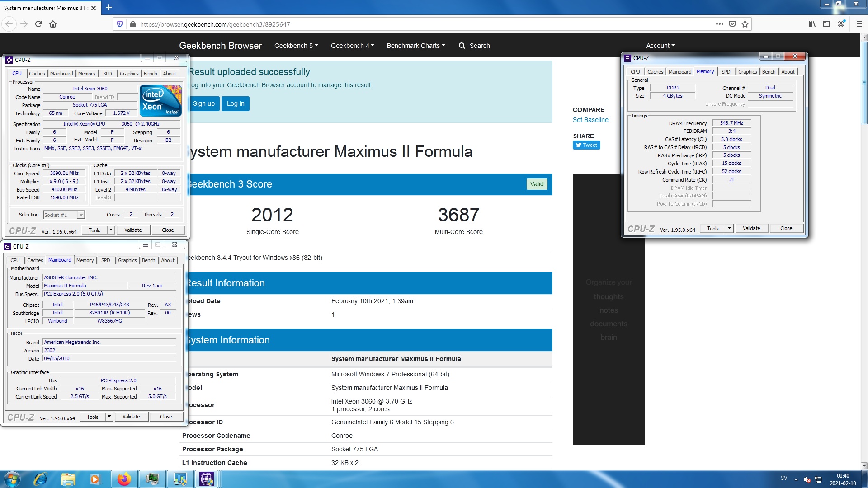
Task: Open Tools dropdown arrow in Memory window
Action: (x=729, y=228)
